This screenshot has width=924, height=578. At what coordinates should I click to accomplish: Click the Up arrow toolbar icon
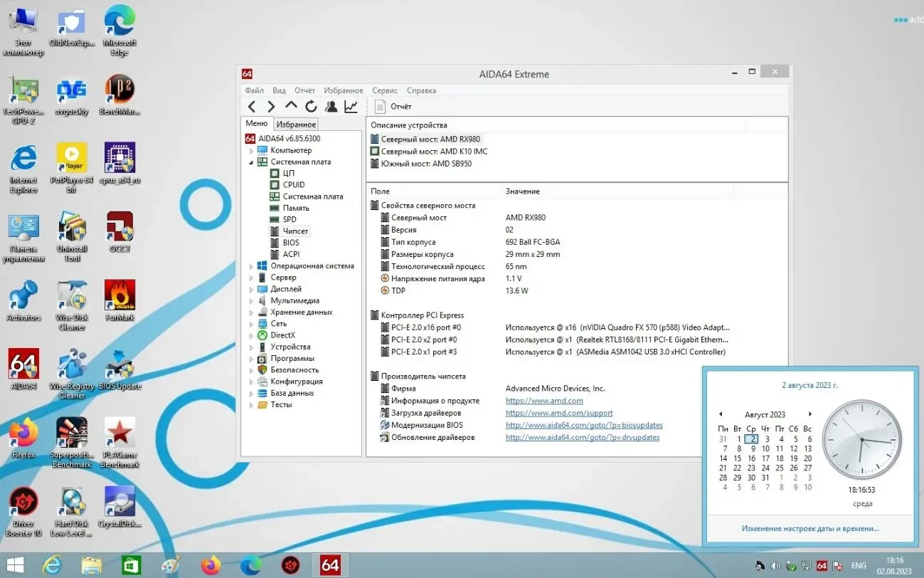click(291, 107)
